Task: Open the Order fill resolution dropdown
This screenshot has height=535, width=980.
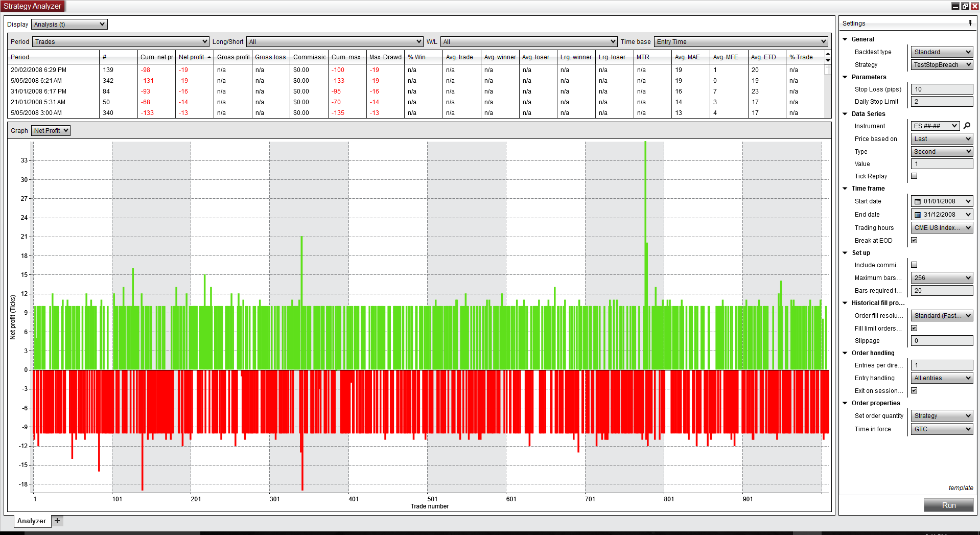Action: [x=942, y=316]
